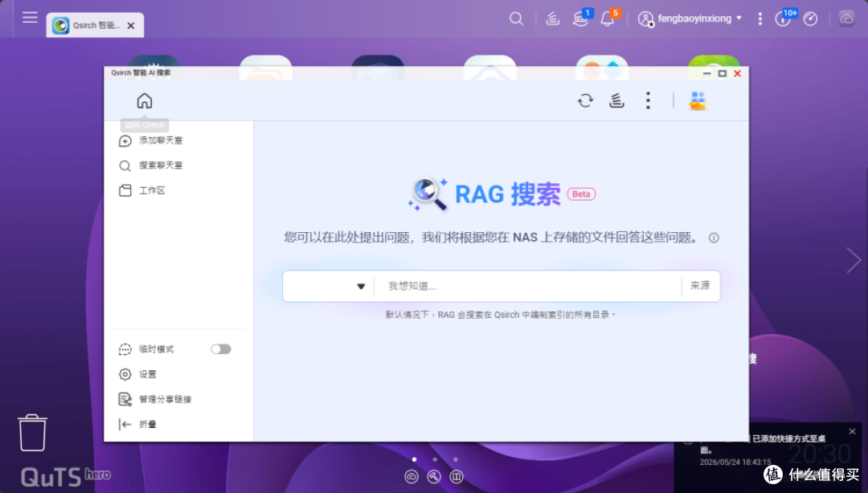Select the second desktop page dot

pyautogui.click(x=435, y=459)
